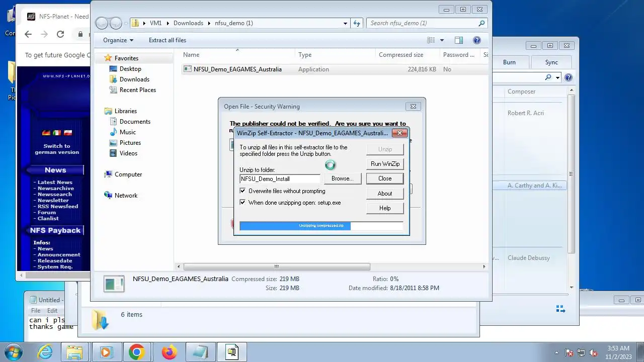The image size is (644, 362).
Task: Click Chrome's reload icon
Action: (60, 34)
